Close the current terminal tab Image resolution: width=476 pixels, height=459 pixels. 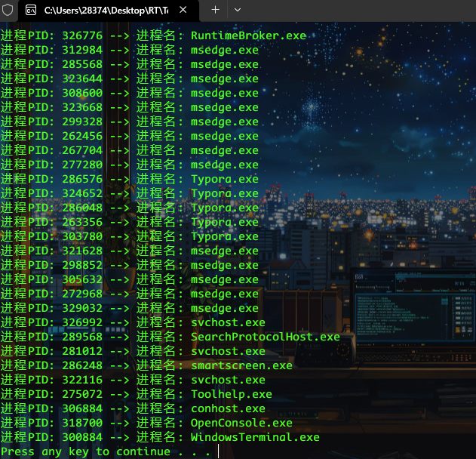coord(183,10)
